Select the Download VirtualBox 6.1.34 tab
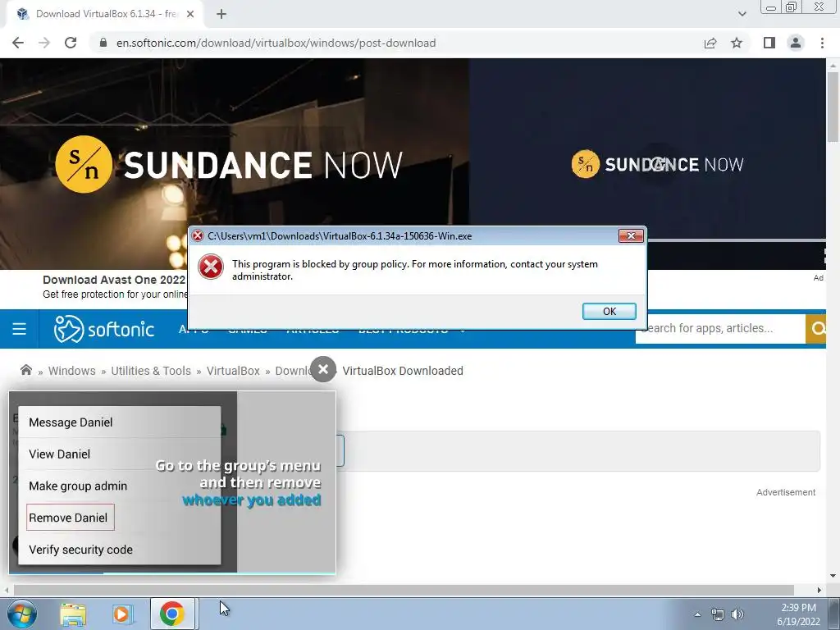This screenshot has height=630, width=840. tap(105, 14)
